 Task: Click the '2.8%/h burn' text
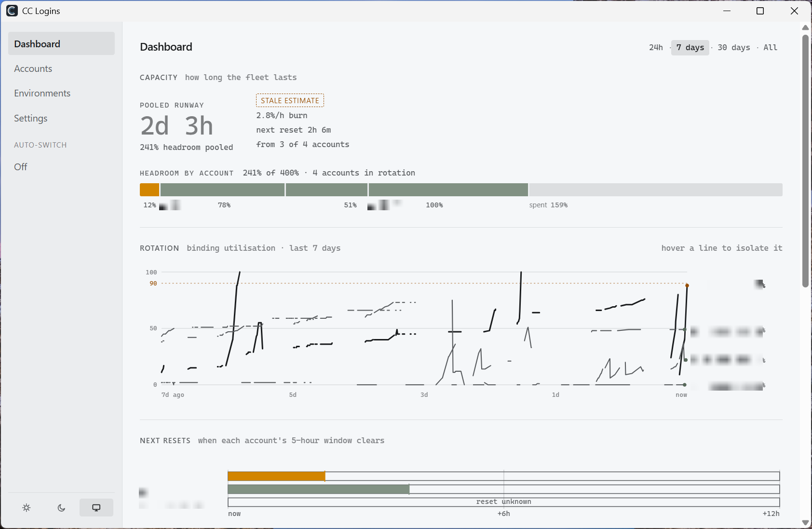282,115
